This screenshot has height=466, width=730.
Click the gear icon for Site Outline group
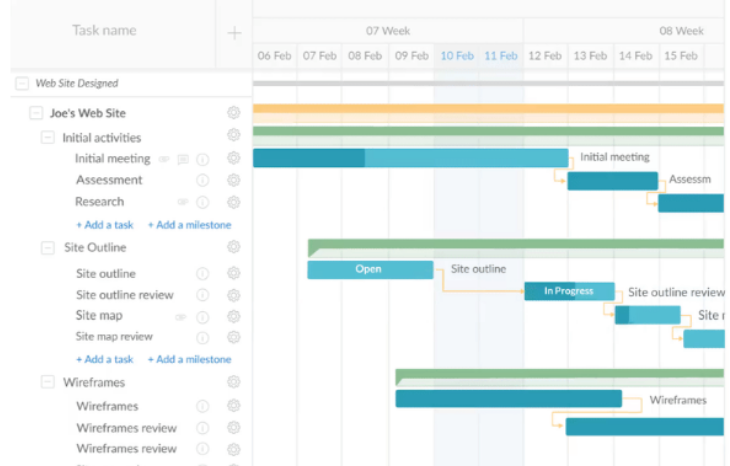pyautogui.click(x=234, y=247)
